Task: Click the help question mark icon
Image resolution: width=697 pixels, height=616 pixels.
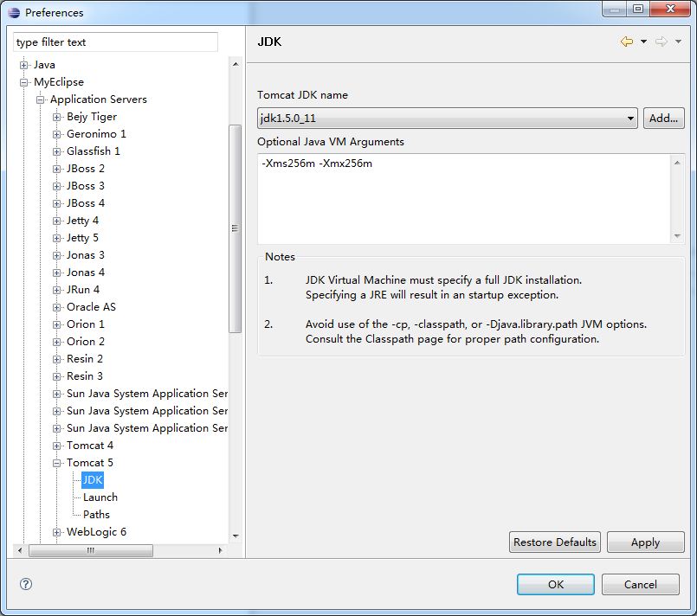Action: pyautogui.click(x=25, y=584)
